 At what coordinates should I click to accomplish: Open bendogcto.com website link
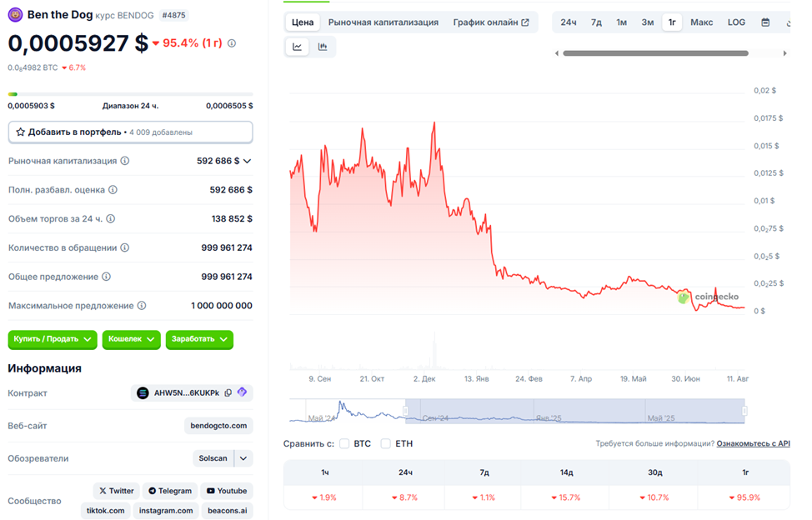[x=218, y=425]
